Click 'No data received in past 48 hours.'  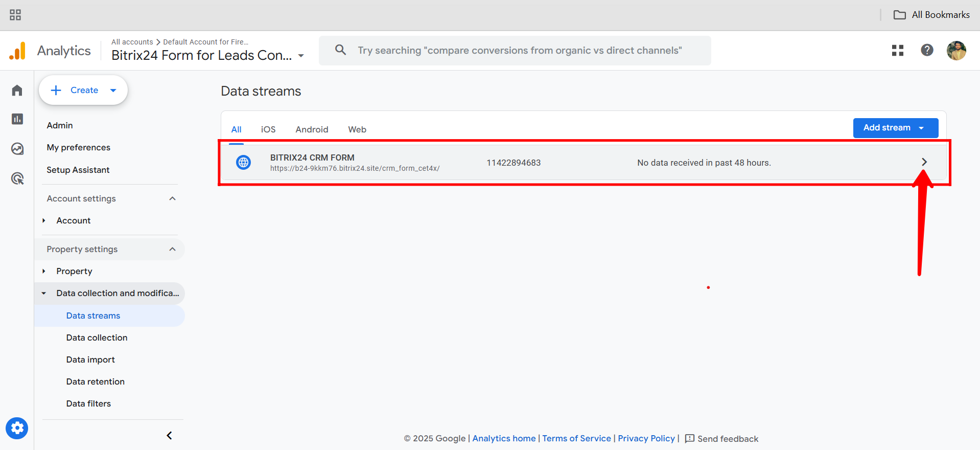click(x=704, y=163)
